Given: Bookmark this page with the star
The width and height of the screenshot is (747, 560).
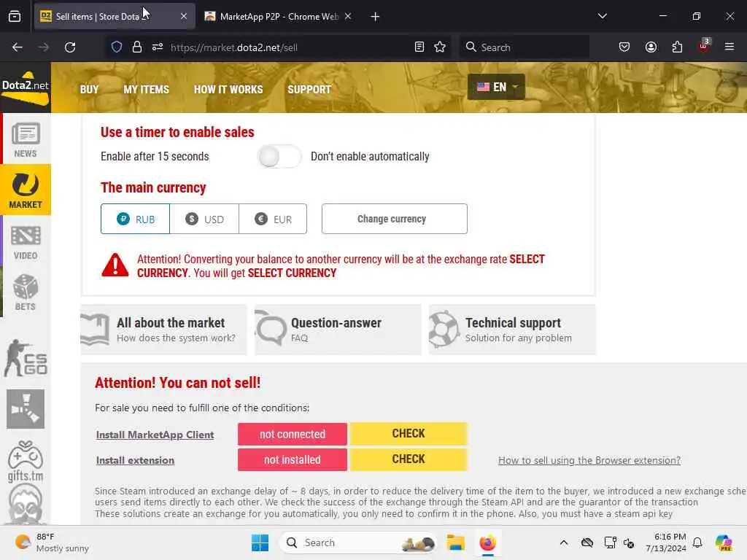Looking at the screenshot, I should pyautogui.click(x=440, y=47).
